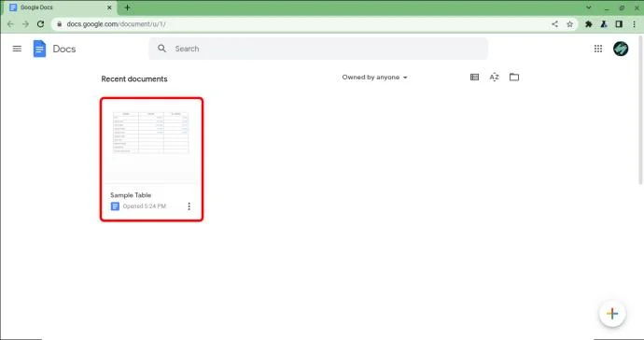Close the Google Docs tab
This screenshot has height=340, width=644.
pos(109,7)
